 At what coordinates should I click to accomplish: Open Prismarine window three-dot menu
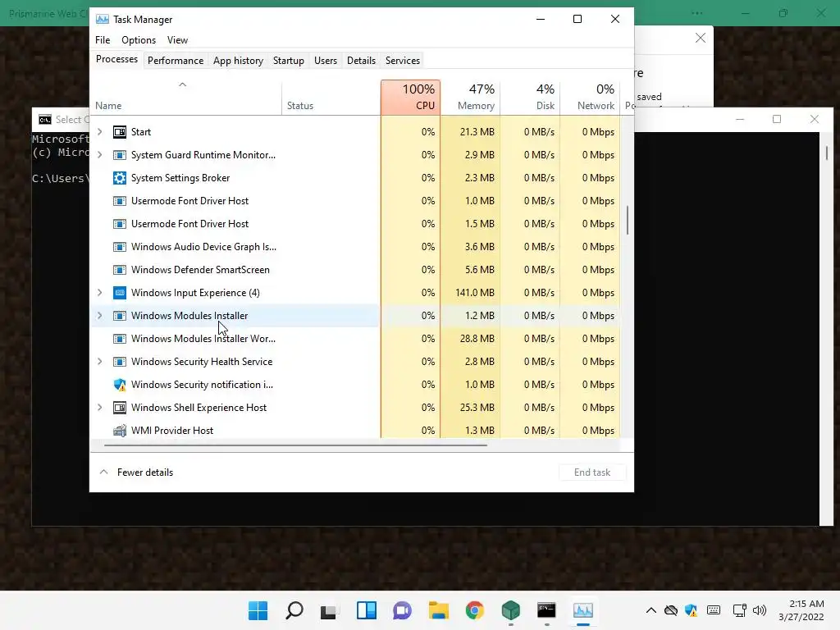(696, 13)
